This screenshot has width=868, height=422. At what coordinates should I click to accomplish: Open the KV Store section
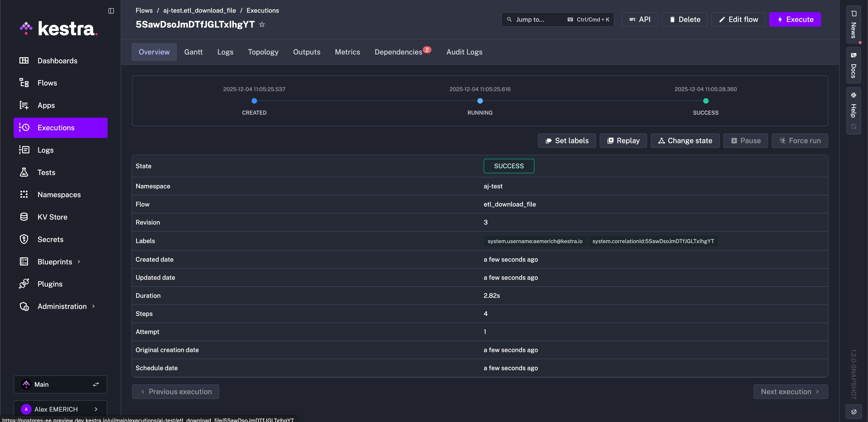pos(52,217)
